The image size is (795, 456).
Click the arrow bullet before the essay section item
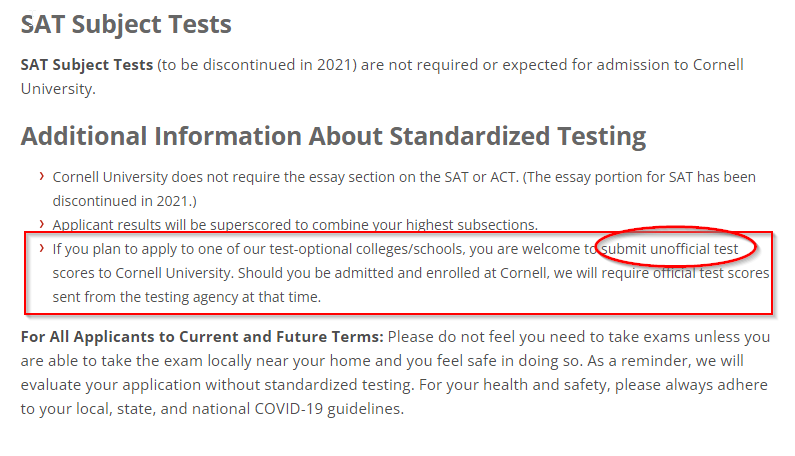42,176
